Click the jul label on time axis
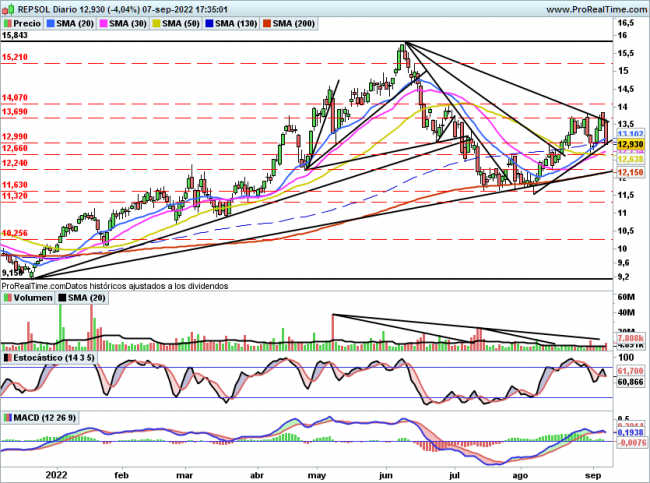This screenshot has width=650, height=483. (454, 475)
